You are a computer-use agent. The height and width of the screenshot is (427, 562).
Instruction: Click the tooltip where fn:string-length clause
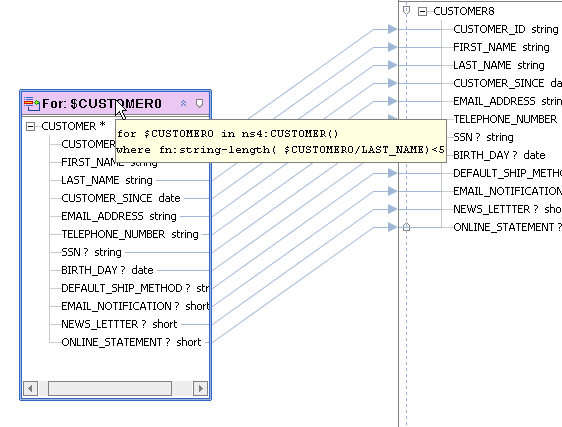[x=281, y=150]
